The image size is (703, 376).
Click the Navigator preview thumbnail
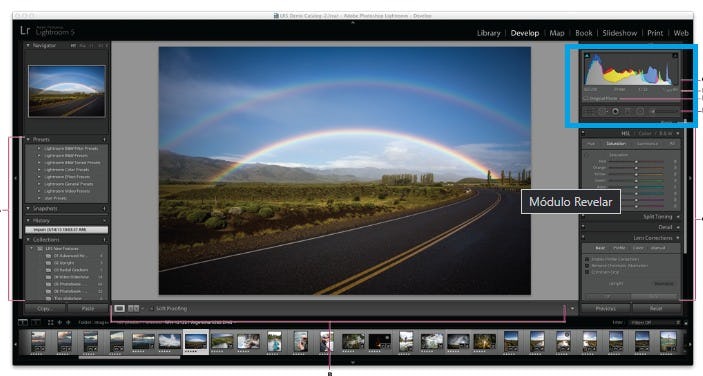click(x=67, y=91)
